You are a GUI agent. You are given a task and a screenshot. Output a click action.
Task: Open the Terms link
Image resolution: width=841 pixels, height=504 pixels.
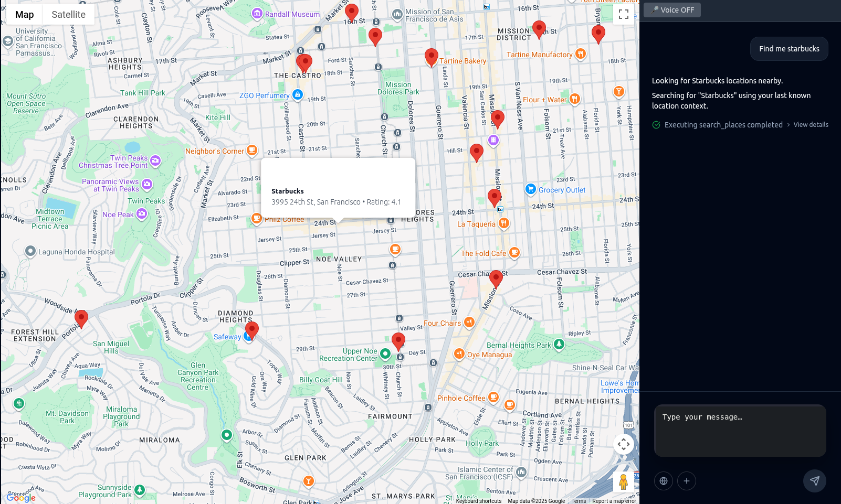coord(578,501)
